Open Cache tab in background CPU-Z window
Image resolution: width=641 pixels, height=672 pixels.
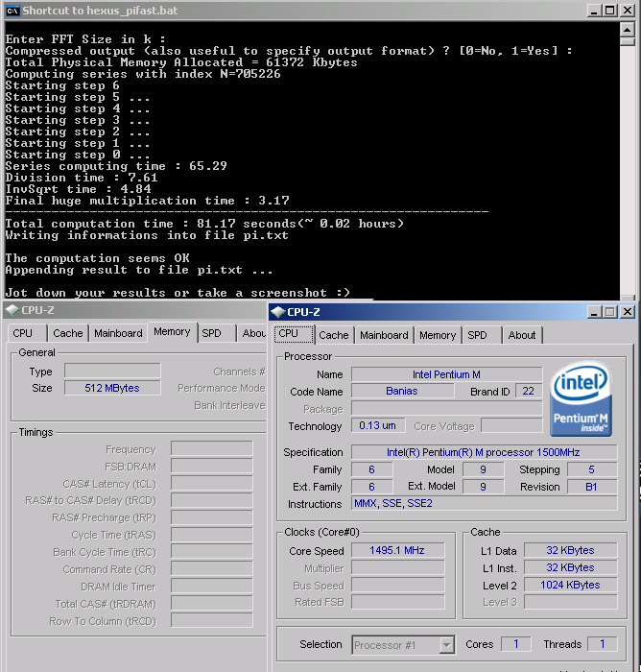tap(68, 333)
